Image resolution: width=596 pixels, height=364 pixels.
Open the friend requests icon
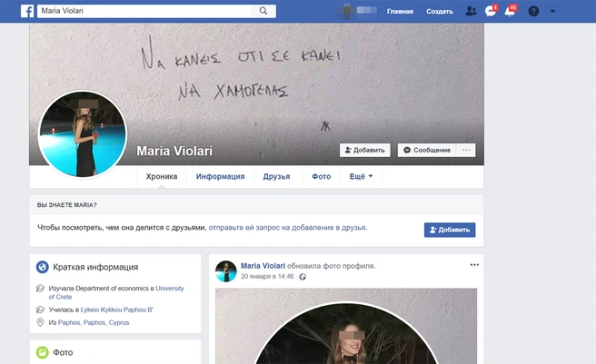[471, 12]
